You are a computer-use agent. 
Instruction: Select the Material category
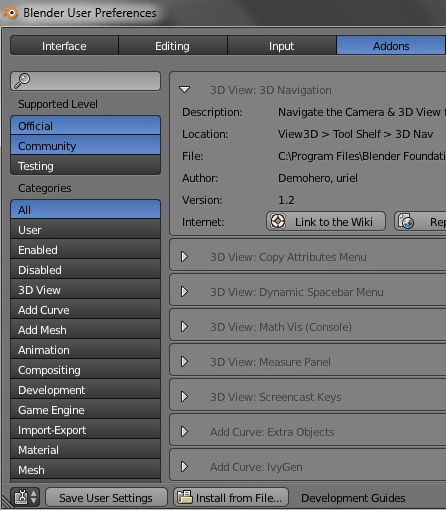pos(86,450)
